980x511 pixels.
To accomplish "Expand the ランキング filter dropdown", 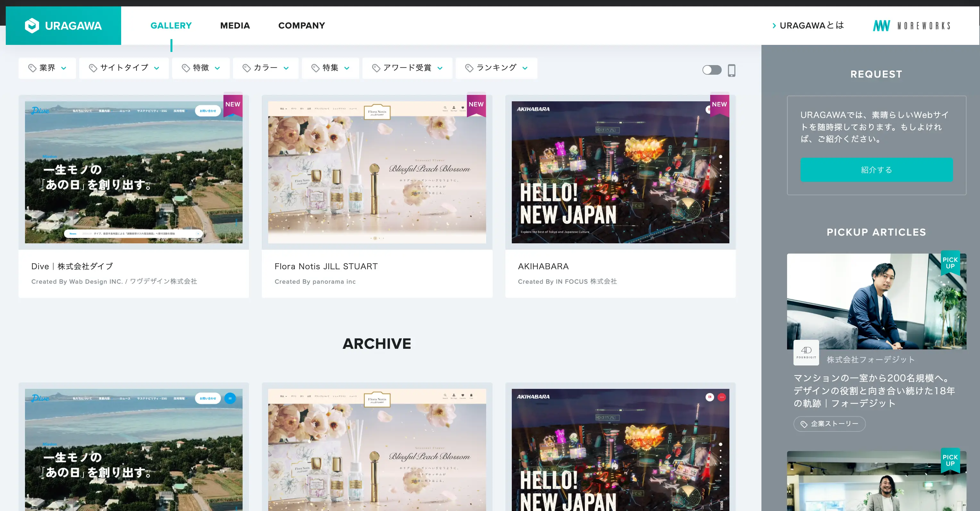I will pyautogui.click(x=496, y=68).
